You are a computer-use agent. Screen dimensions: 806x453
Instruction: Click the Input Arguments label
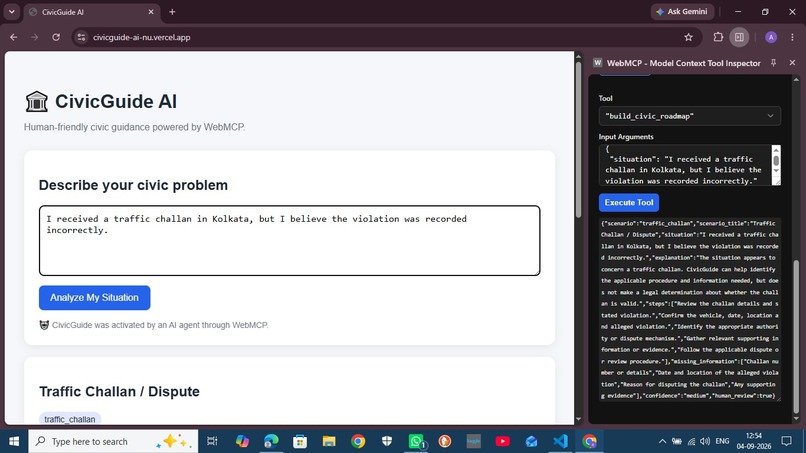coord(626,137)
